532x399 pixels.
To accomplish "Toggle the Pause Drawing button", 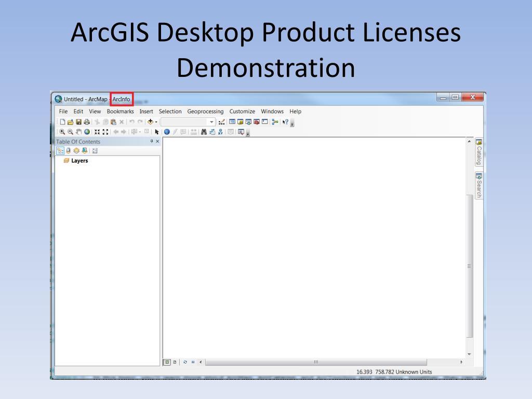I will [x=193, y=362].
